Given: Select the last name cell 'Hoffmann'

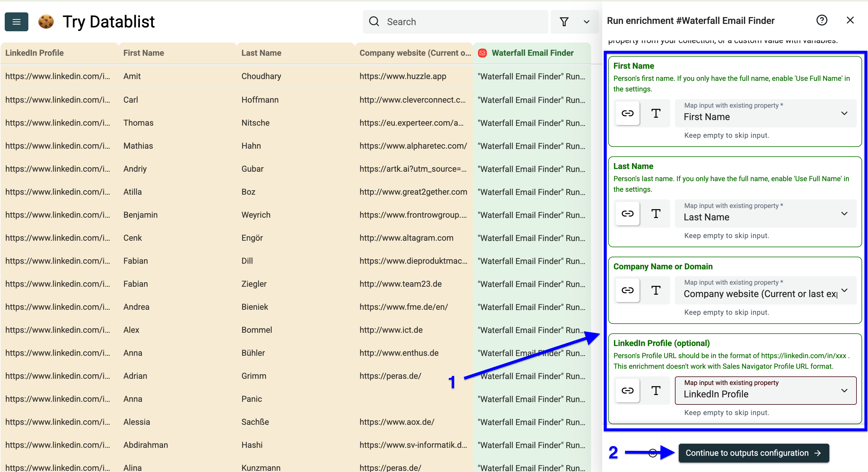Looking at the screenshot, I should tap(296, 100).
